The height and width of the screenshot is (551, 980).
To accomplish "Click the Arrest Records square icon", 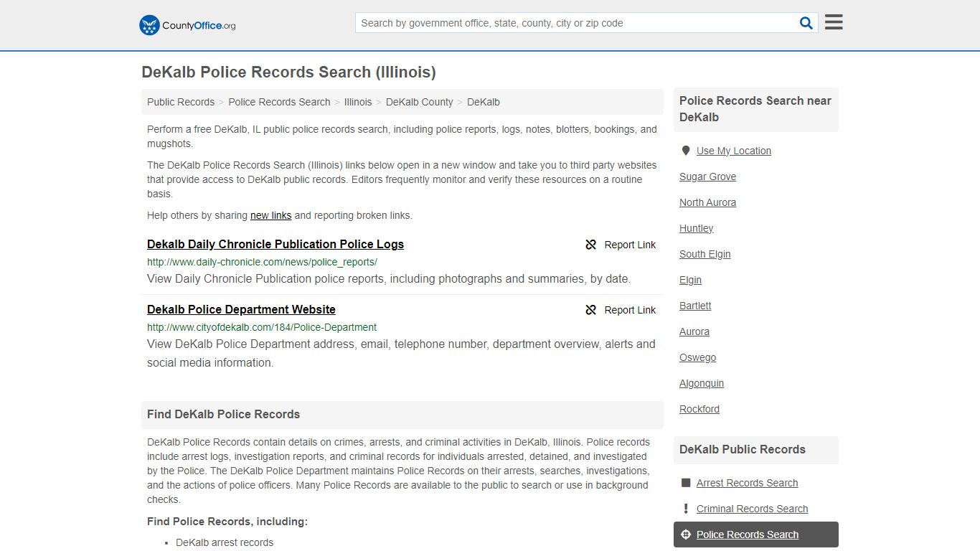I will [685, 483].
